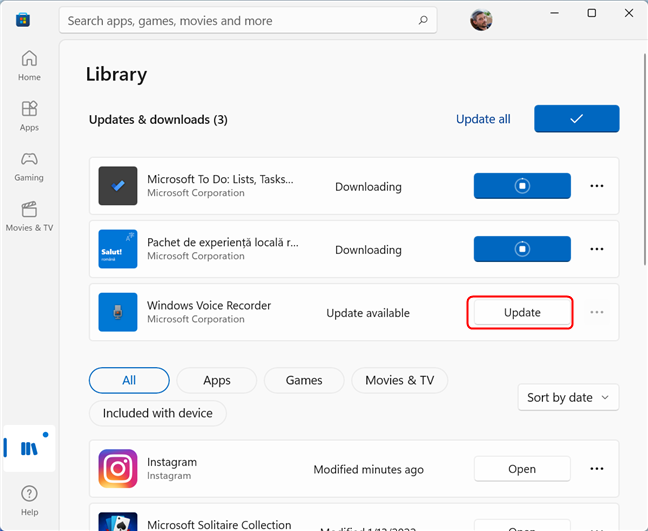Screen dimensions: 648x531
Task: Open the user profile picture
Action: (x=481, y=20)
